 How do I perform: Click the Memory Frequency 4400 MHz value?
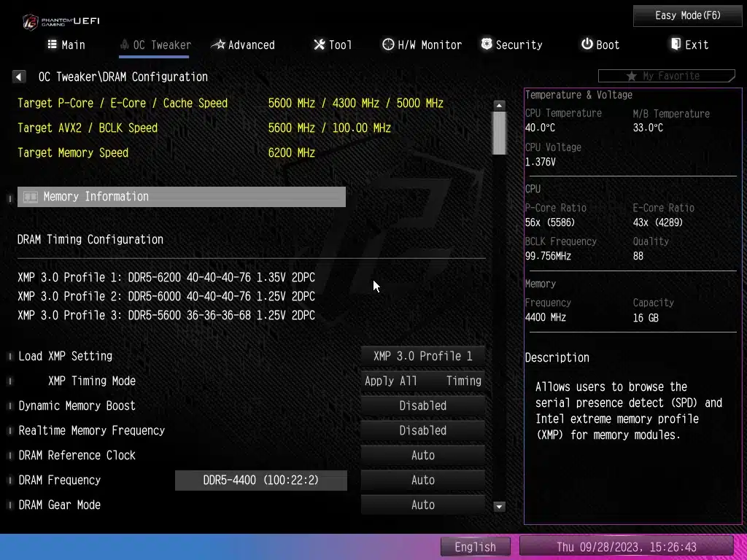pos(546,318)
